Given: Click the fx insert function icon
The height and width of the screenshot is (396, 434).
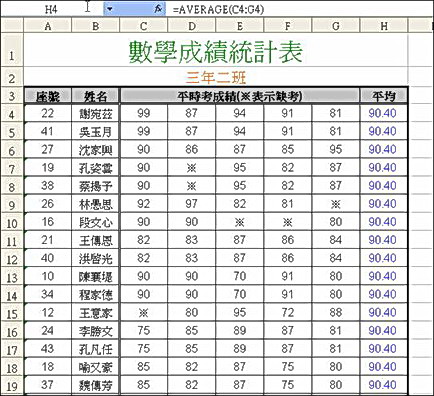Looking at the screenshot, I should tap(158, 9).
